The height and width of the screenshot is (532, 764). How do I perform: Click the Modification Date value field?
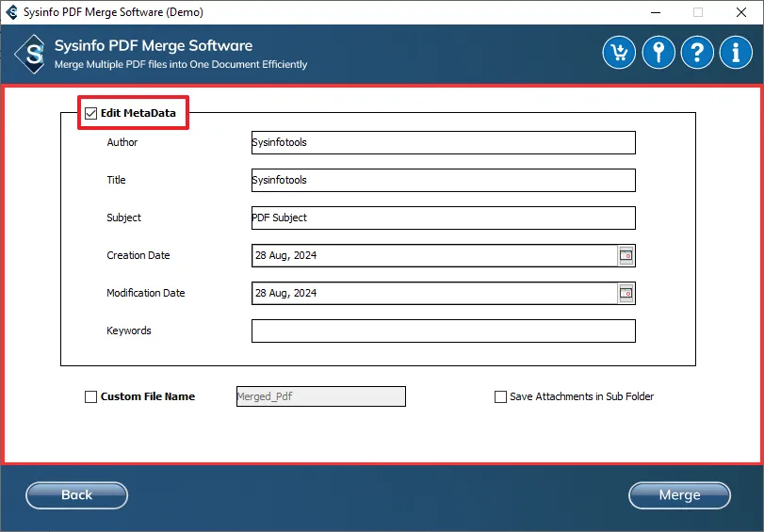coord(433,293)
